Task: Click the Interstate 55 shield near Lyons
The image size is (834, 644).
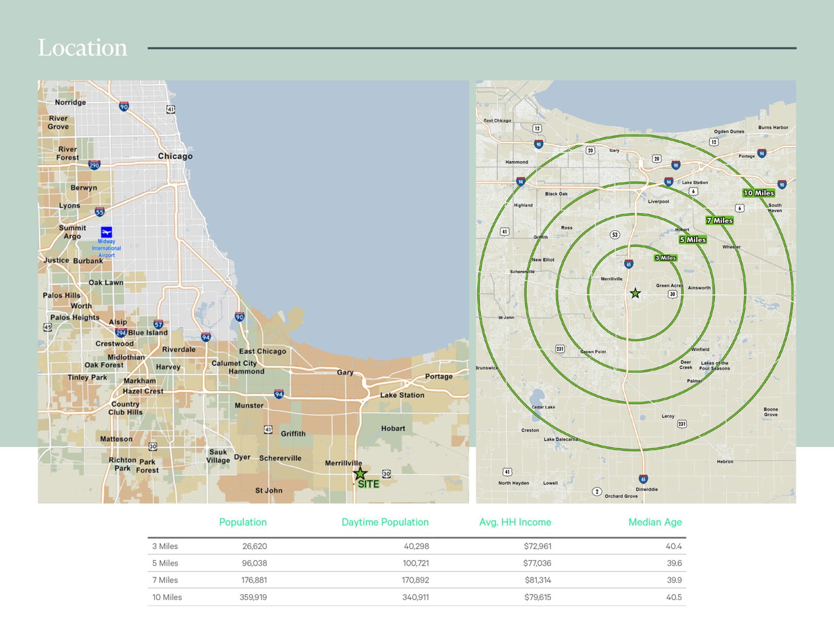Action: tap(100, 212)
